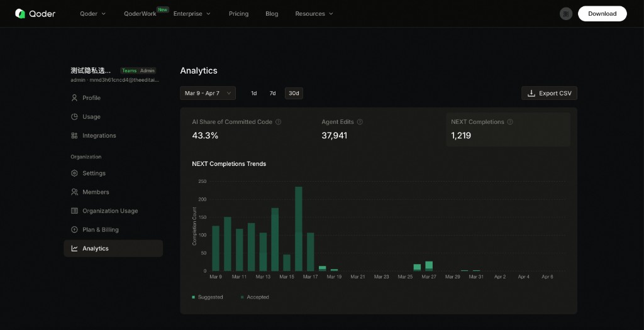Click the Organization section label
Screen dimensions: 644x330
[86, 157]
